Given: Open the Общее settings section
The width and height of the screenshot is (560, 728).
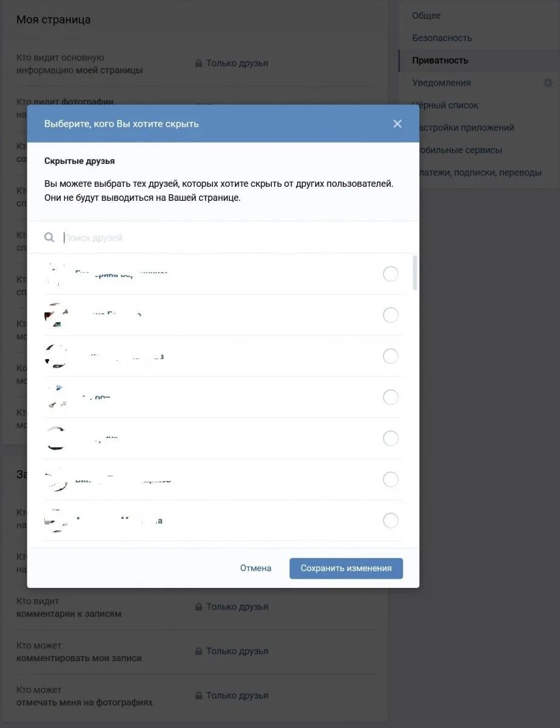Looking at the screenshot, I should tap(426, 15).
